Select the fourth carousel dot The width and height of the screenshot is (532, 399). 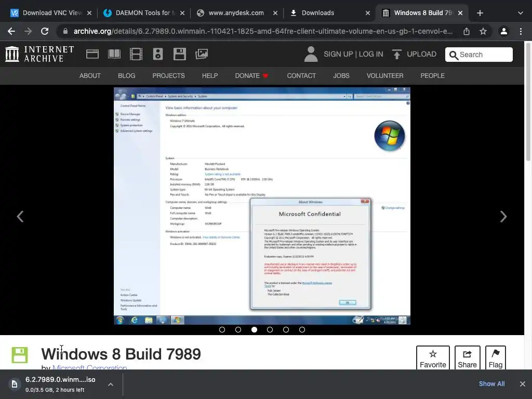click(270, 330)
